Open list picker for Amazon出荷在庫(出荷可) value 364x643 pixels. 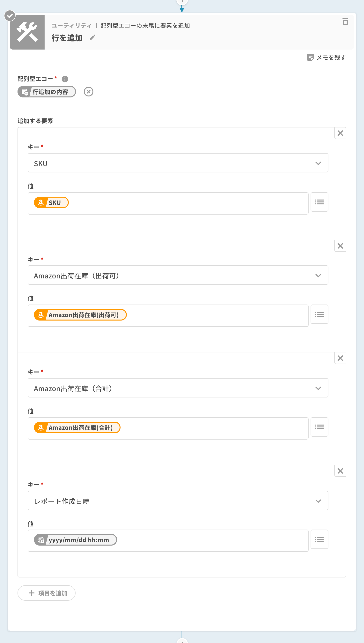pos(319,314)
